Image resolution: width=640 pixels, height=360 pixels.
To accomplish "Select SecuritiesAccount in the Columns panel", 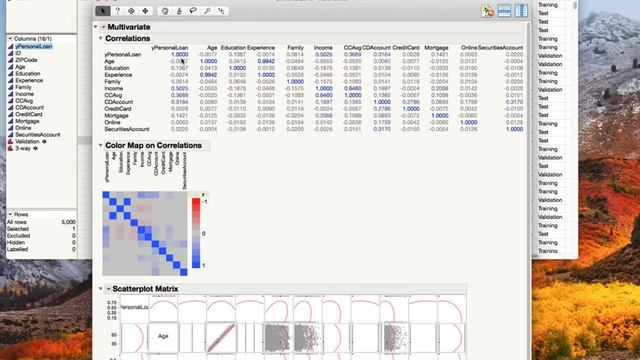I will pyautogui.click(x=38, y=135).
